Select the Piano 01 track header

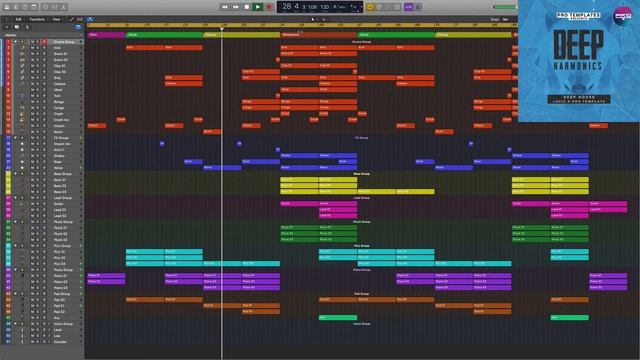coord(44,276)
